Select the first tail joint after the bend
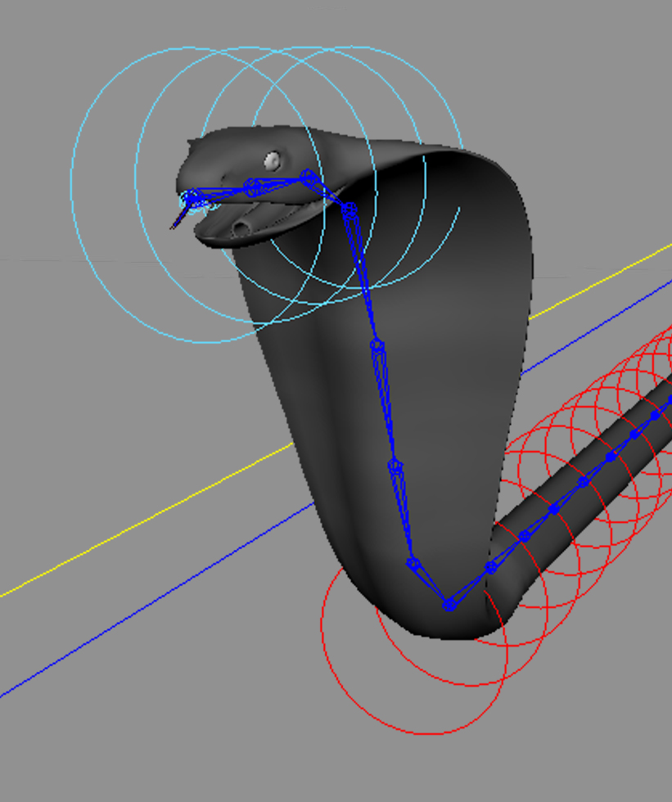672x802 pixels. tap(490, 567)
